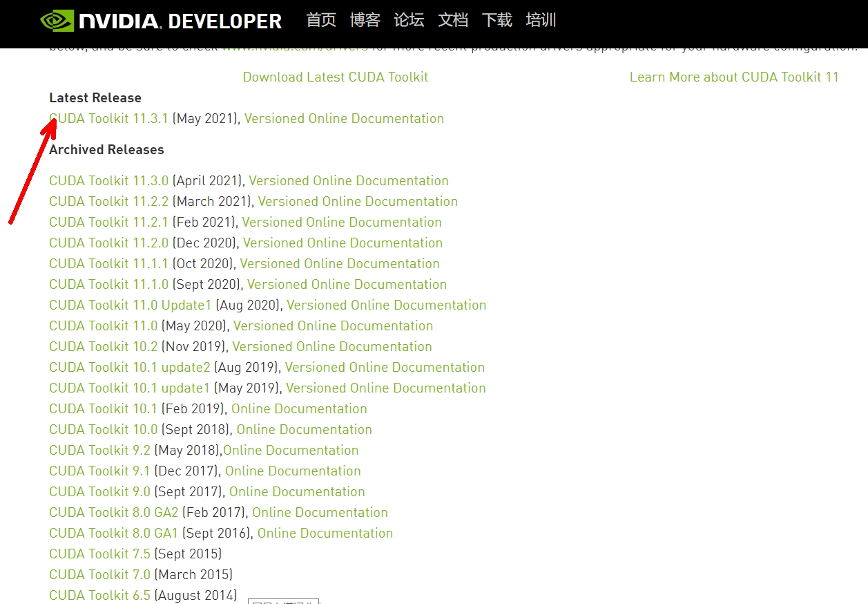This screenshot has height=604, width=868.
Task: Open CUDA Toolkit 11.2.2 link
Action: 108,201
